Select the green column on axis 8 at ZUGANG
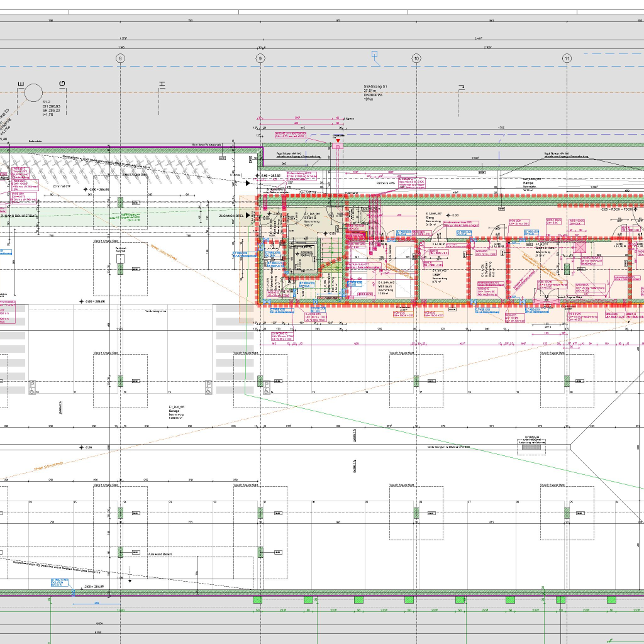The width and height of the screenshot is (644, 644). click(x=120, y=203)
